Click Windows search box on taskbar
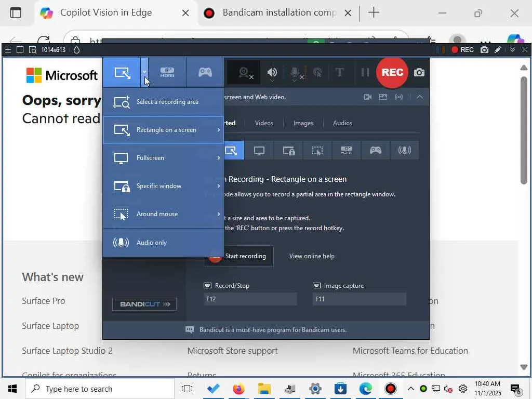The image size is (532, 399). pyautogui.click(x=100, y=389)
